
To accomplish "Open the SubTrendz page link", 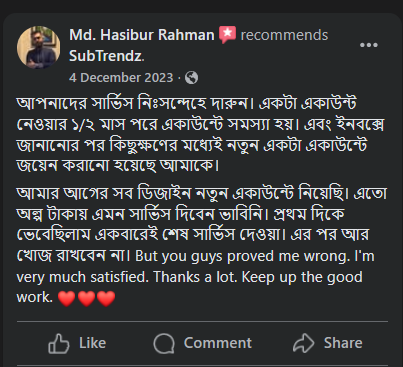I will [x=106, y=56].
